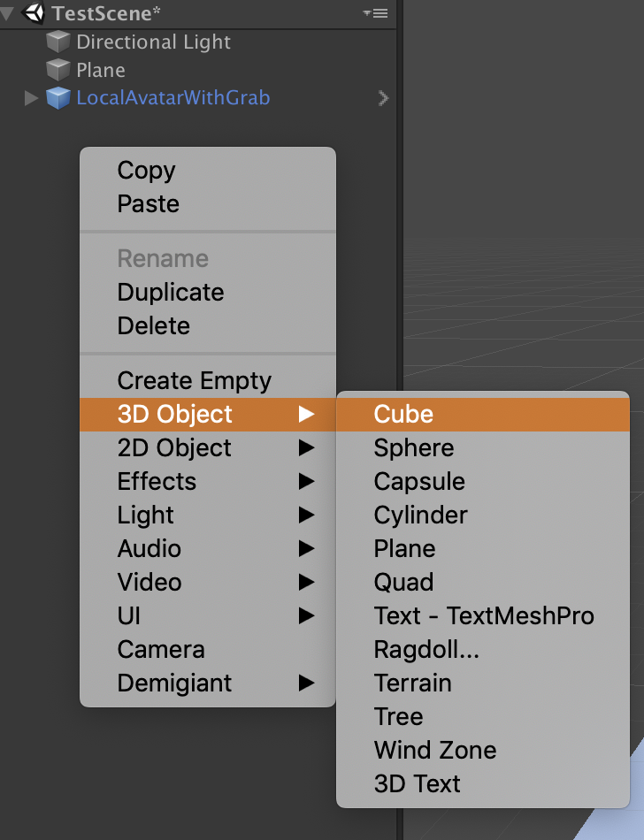The width and height of the screenshot is (644, 840).
Task: Expand the LocalAvatarWithGrab hierarchy item
Action: [x=31, y=98]
